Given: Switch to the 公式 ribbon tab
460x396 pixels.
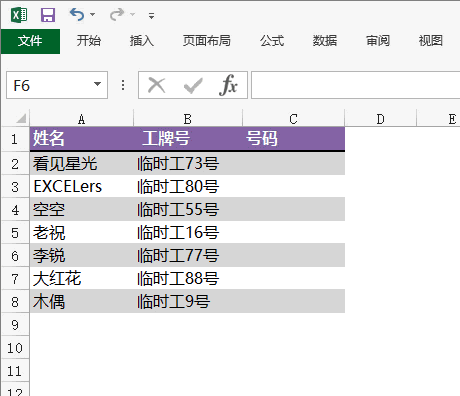Looking at the screenshot, I should point(272,41).
